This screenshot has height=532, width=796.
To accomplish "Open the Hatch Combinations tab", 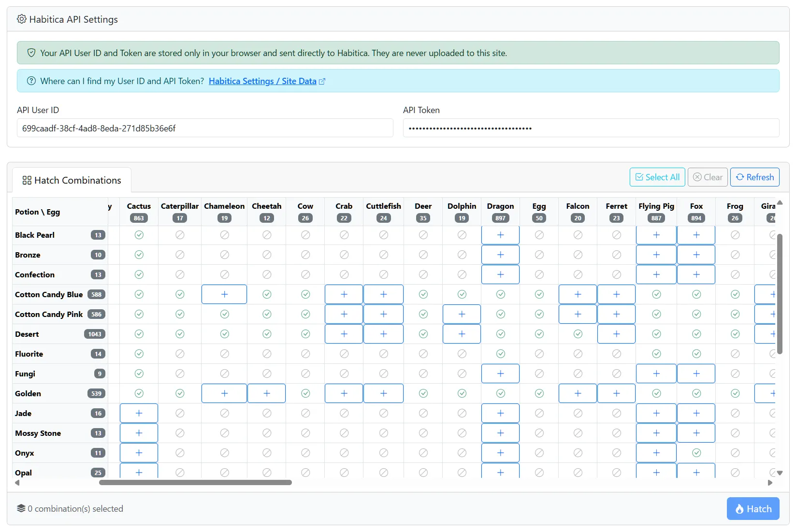I will [x=72, y=180].
